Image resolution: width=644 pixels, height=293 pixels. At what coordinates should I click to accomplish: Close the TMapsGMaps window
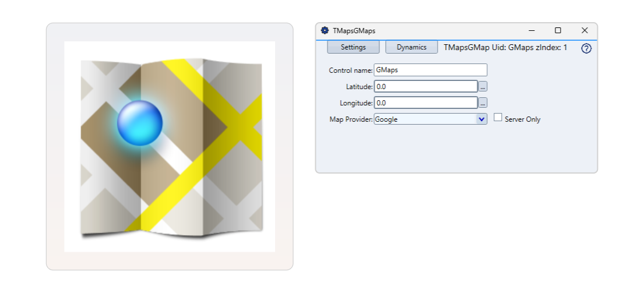tap(585, 30)
